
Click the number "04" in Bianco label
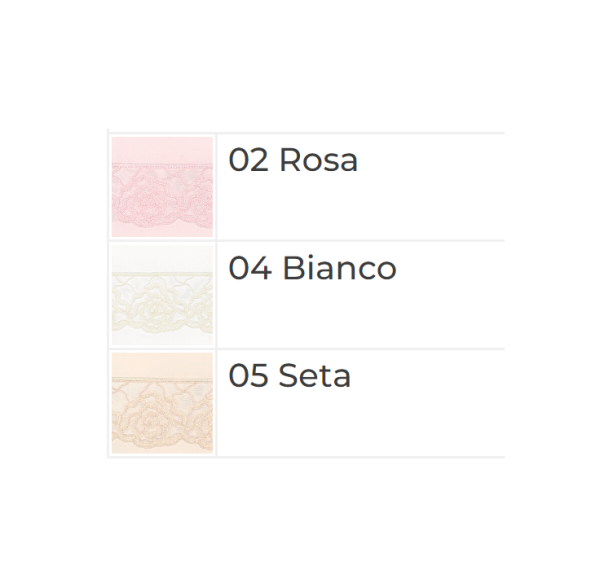click(x=250, y=268)
